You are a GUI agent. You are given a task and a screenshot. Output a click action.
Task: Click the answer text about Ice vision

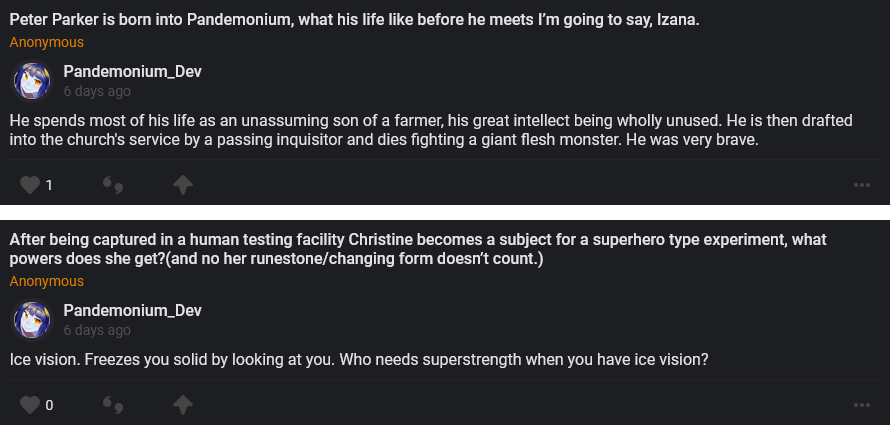[x=360, y=360]
